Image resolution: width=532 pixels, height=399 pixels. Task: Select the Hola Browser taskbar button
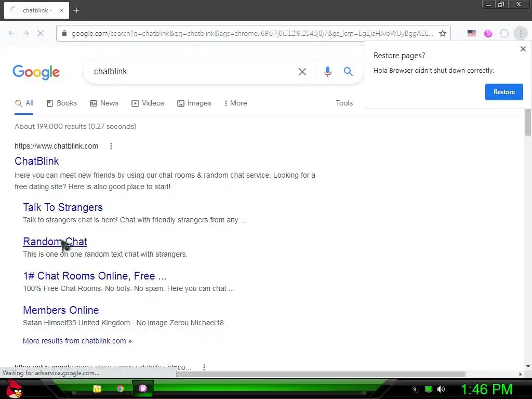pos(143,389)
